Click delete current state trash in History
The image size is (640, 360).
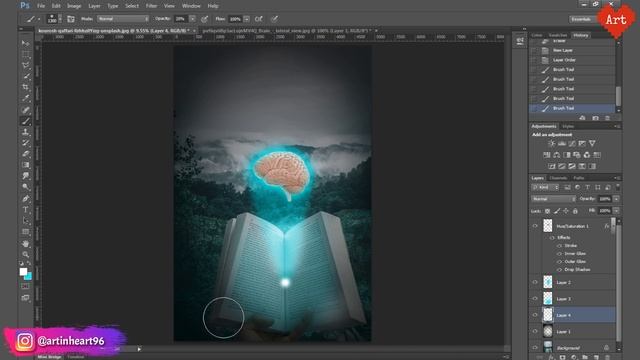[x=607, y=118]
